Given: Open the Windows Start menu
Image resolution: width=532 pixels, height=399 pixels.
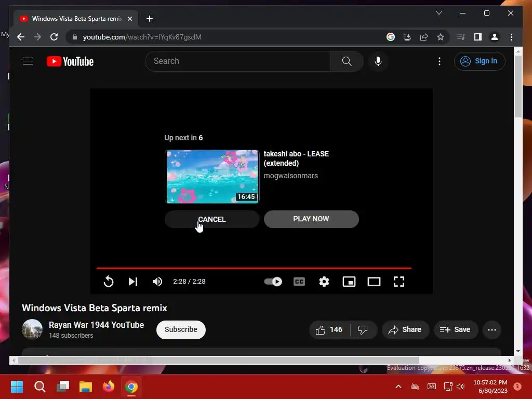Looking at the screenshot, I should (x=17, y=387).
